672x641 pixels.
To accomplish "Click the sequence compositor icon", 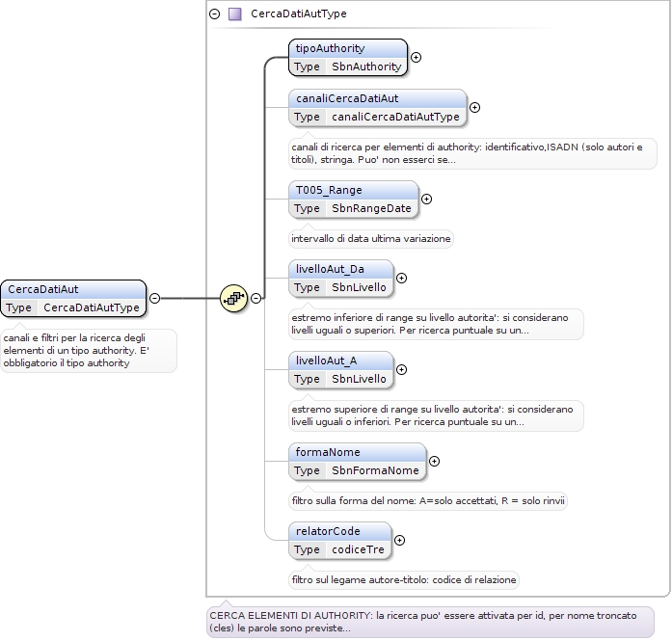I will [x=233, y=298].
